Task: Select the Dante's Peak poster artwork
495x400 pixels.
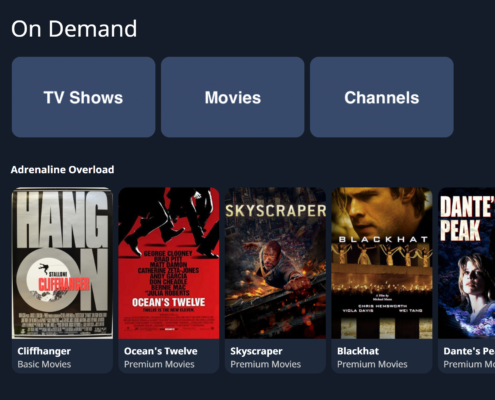Action: 467,263
